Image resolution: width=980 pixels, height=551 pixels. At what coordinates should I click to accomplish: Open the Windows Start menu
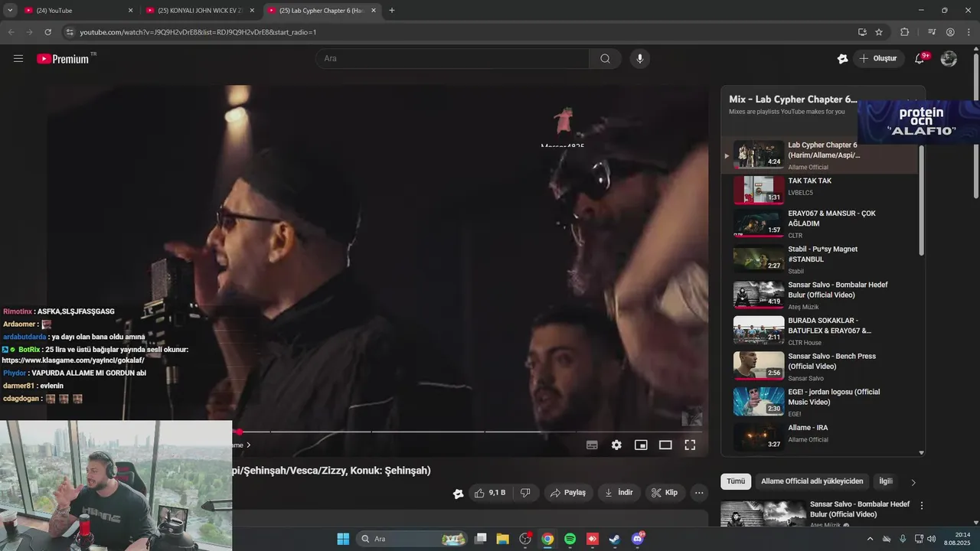point(343,539)
